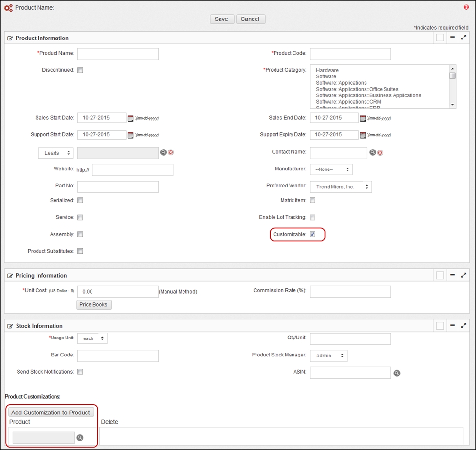476x450 pixels.
Task: Click Pricing Information edit pencil icon
Action: pyautogui.click(x=10, y=276)
